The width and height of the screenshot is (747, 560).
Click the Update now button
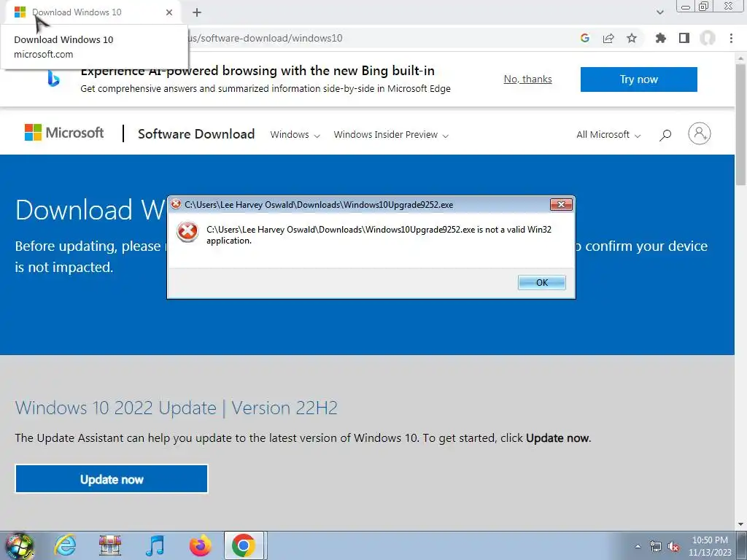click(112, 478)
